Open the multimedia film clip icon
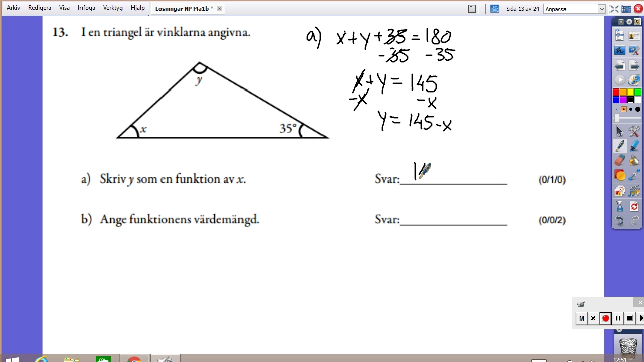Screen dimensions: 644x362 click(634, 191)
